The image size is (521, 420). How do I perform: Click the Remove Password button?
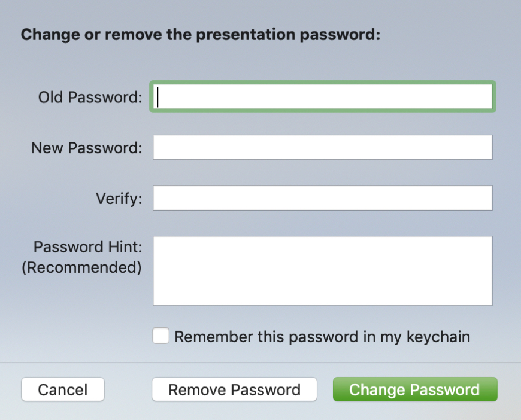[x=234, y=389]
